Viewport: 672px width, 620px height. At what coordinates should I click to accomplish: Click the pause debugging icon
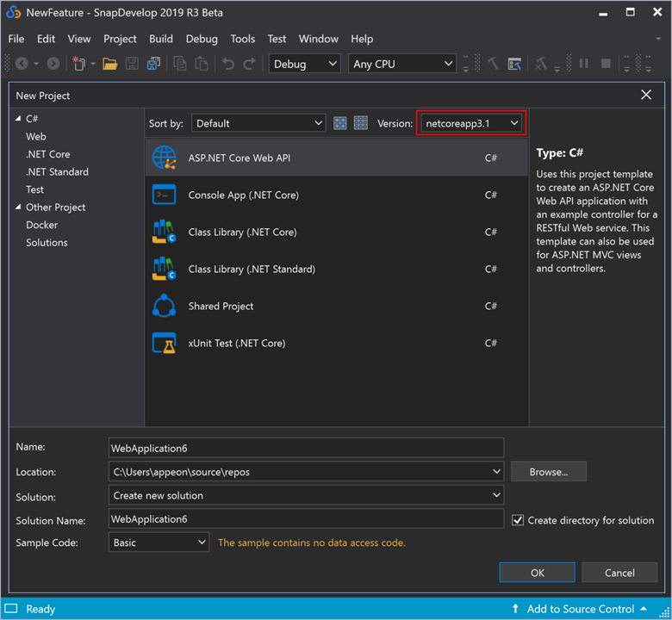[x=584, y=64]
